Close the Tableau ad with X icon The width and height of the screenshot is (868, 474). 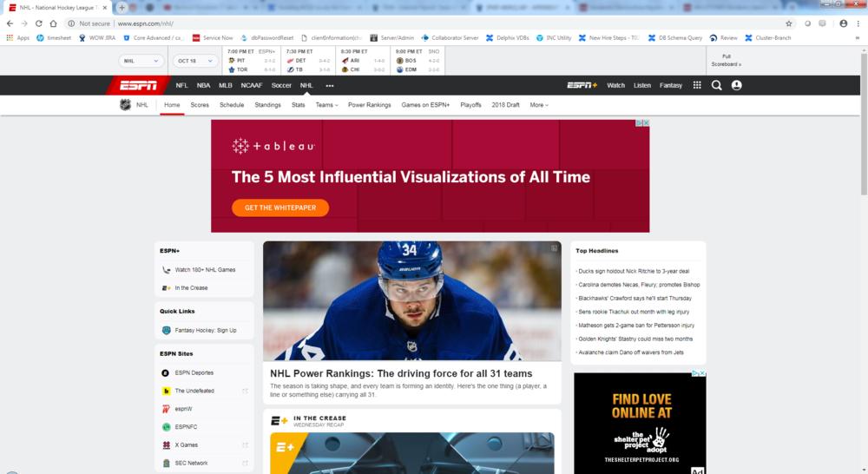pos(646,123)
